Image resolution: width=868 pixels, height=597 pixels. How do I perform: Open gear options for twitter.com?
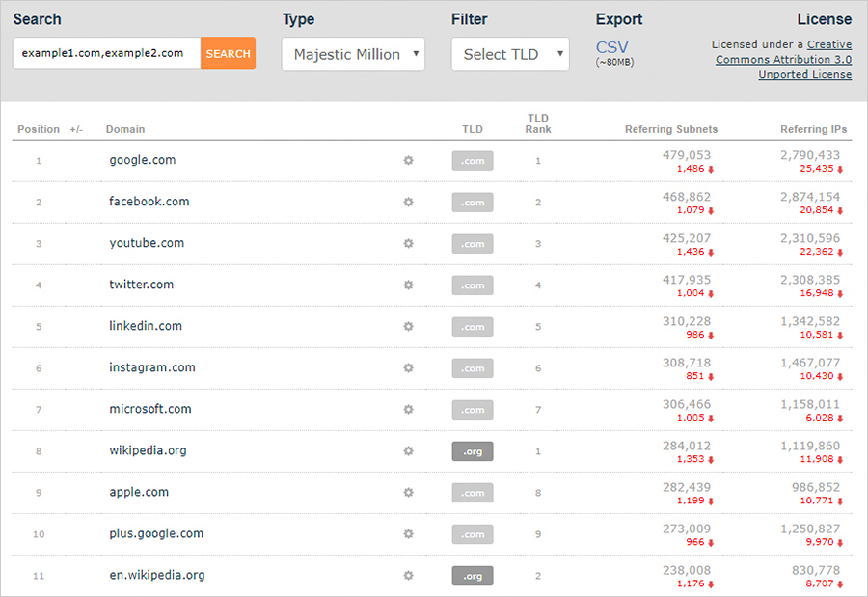pos(409,285)
